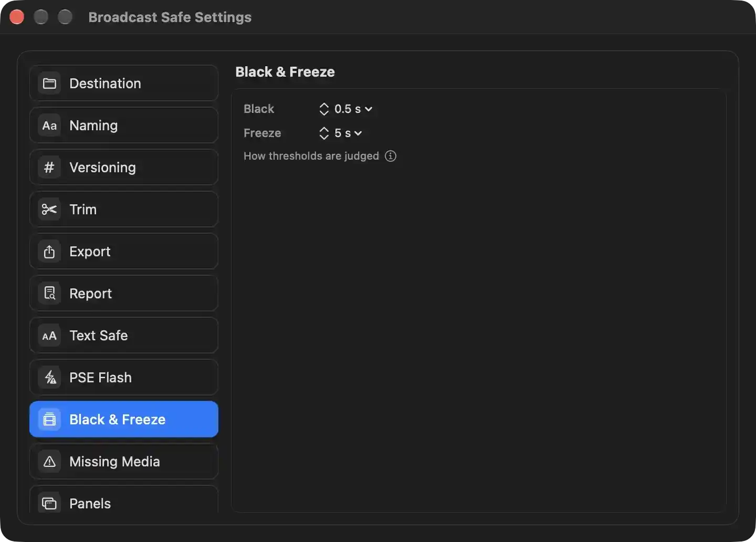Select the highlighted Black & Freeze sidebar tab
Image resolution: width=756 pixels, height=542 pixels.
point(124,419)
